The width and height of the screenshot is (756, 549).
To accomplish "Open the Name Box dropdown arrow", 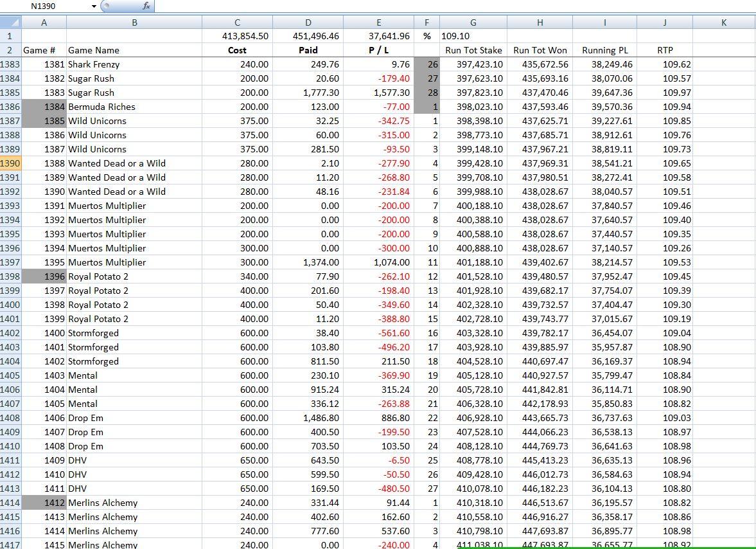I will click(94, 6).
